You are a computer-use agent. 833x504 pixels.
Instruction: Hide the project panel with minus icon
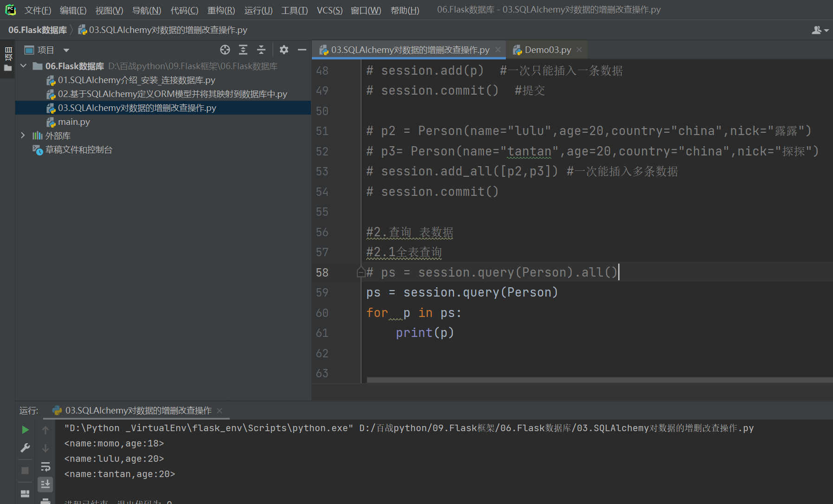pyautogui.click(x=302, y=50)
